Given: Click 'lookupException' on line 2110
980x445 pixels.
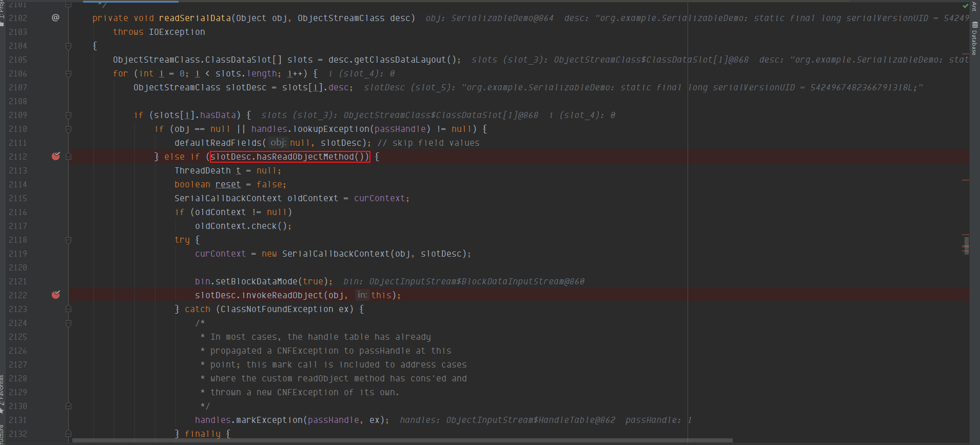Looking at the screenshot, I should click(331, 129).
